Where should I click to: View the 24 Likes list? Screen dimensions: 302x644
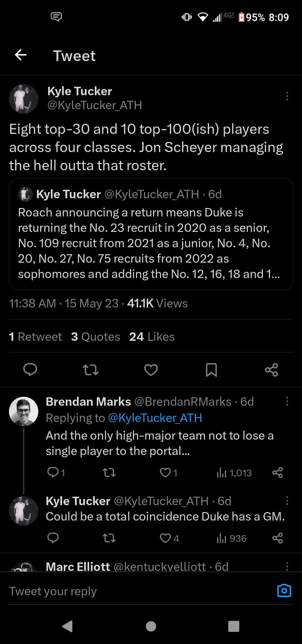152,337
